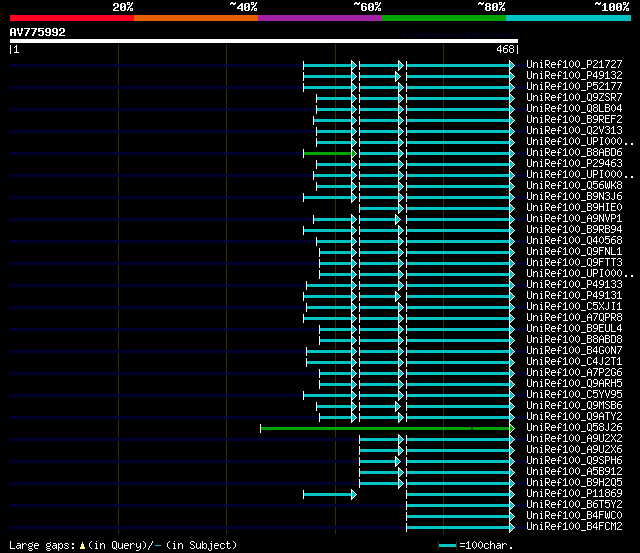Select hit label UniRef100_B6T5Y2
The image size is (640, 553).
click(x=574, y=505)
